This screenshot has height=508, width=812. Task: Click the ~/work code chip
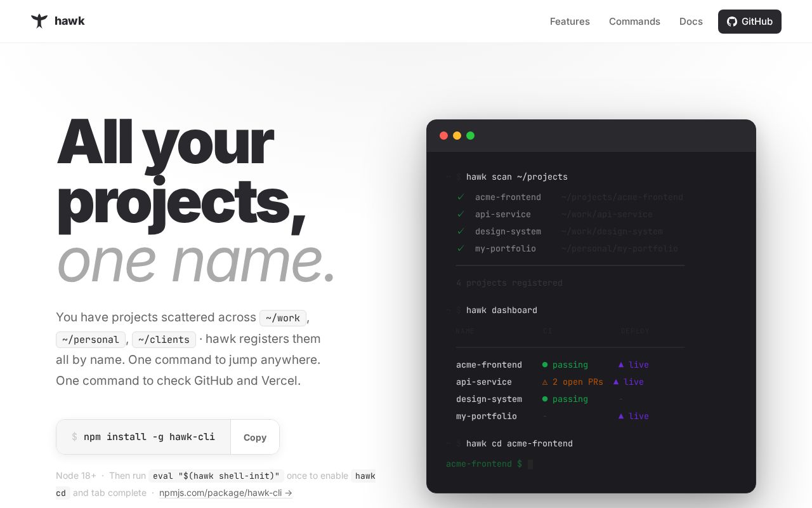(283, 318)
